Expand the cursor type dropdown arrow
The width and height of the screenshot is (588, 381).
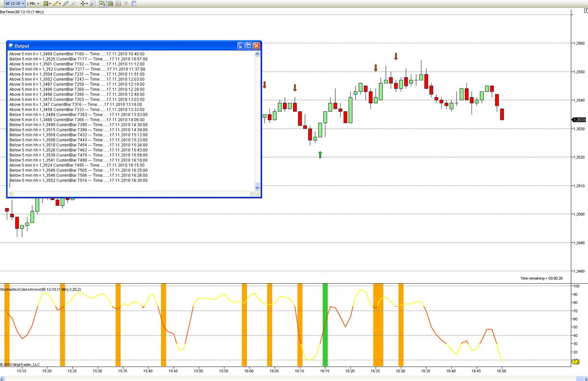87,3
